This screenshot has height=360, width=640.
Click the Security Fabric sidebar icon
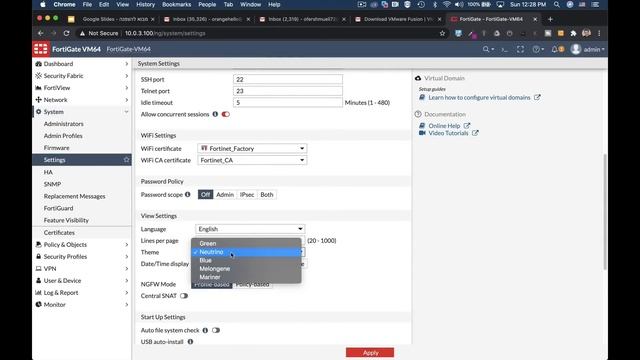pyautogui.click(x=38, y=76)
